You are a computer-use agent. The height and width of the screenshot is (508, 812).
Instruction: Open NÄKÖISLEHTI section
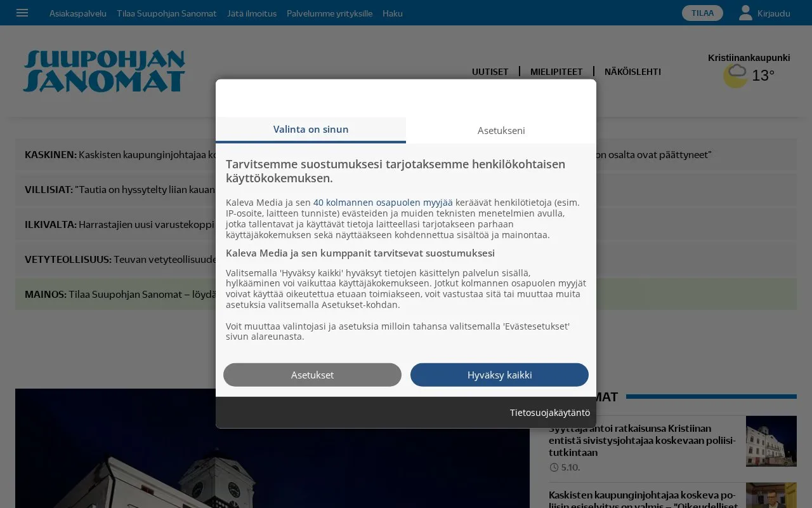coord(632,72)
